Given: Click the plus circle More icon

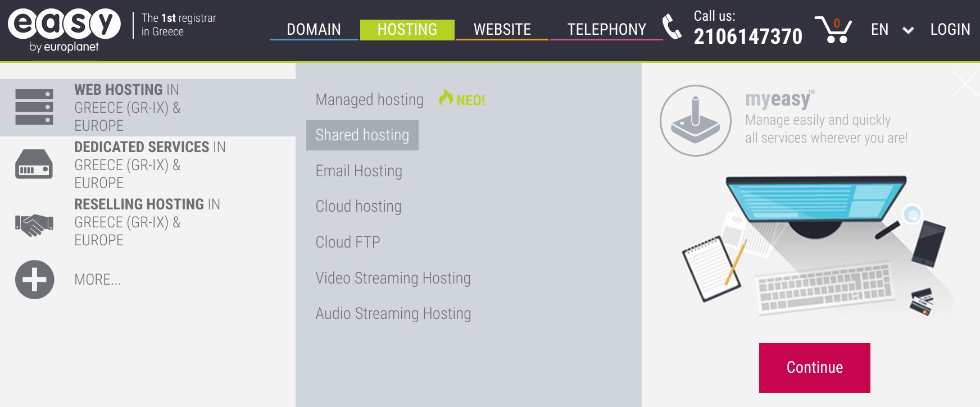Looking at the screenshot, I should (x=35, y=280).
